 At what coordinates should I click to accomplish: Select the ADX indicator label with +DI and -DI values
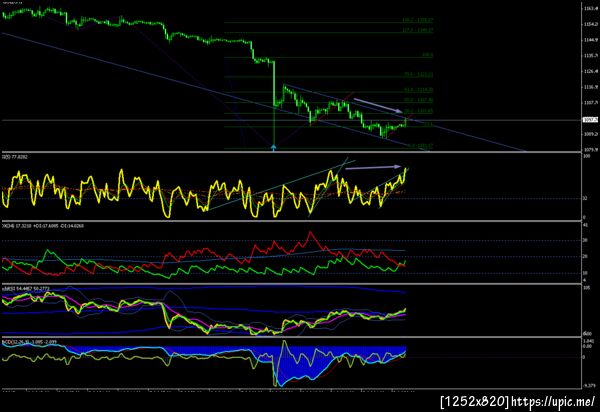coord(43,226)
